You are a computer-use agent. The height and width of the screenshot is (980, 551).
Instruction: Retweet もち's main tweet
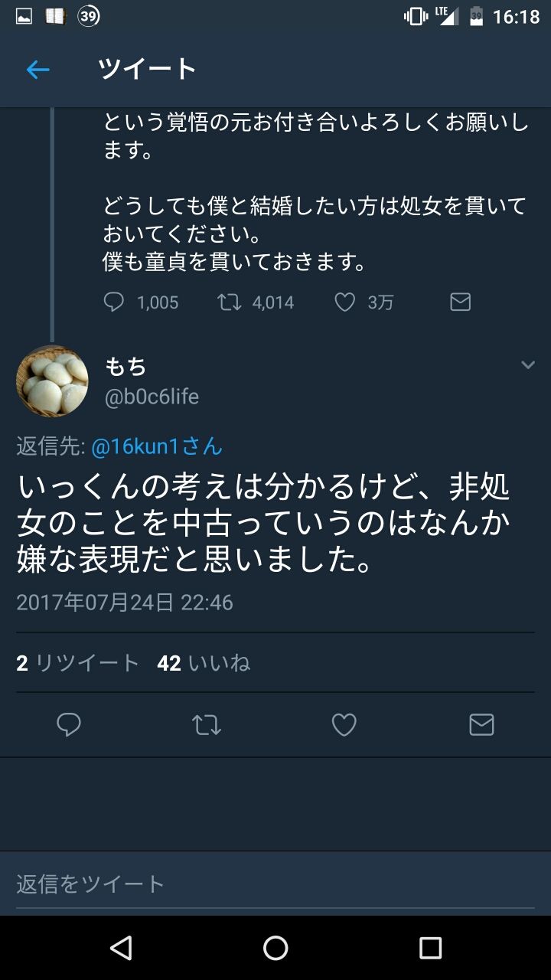click(207, 724)
